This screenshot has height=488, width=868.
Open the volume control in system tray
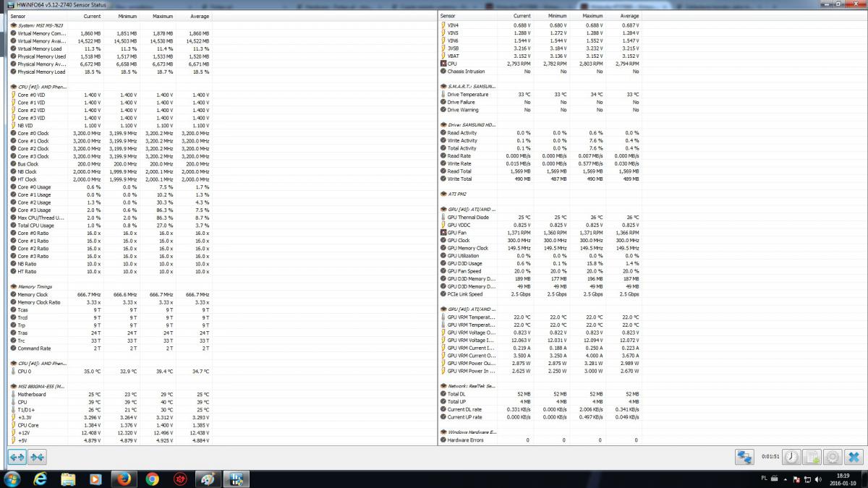(818, 479)
